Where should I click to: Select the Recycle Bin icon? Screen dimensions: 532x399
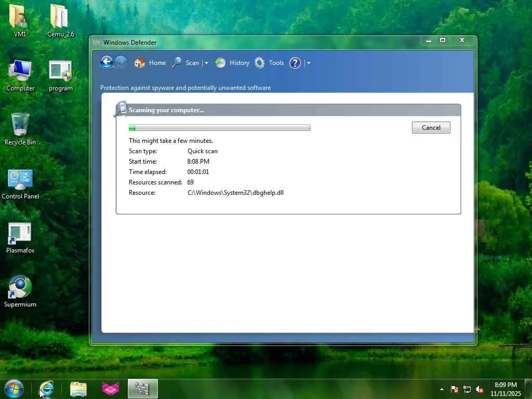pyautogui.click(x=20, y=129)
